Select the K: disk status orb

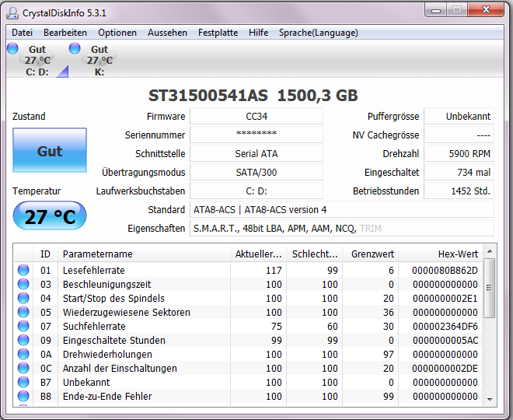75,48
